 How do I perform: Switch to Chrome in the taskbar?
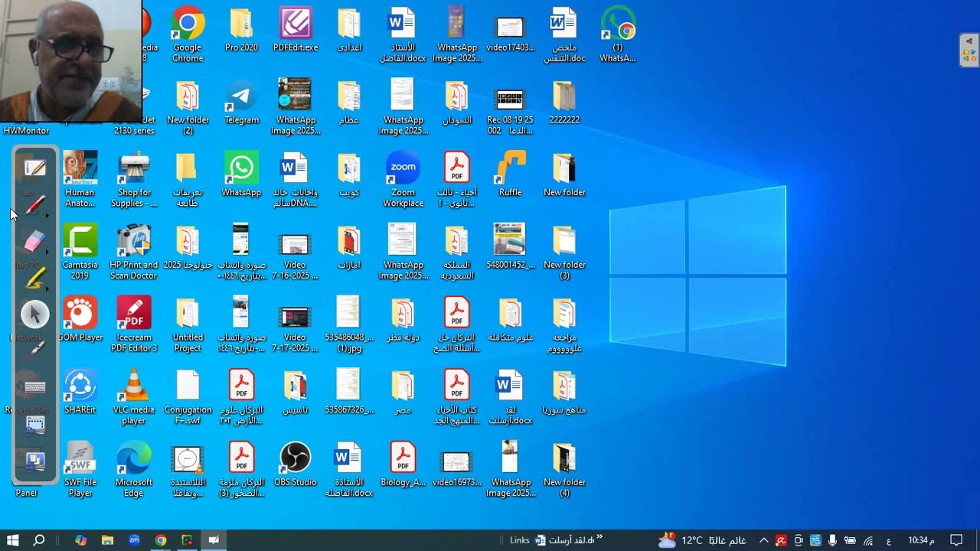pos(161,540)
